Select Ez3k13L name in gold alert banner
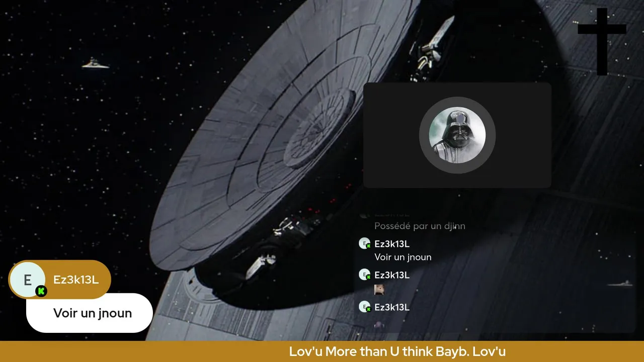This screenshot has height=362, width=644. point(76,280)
